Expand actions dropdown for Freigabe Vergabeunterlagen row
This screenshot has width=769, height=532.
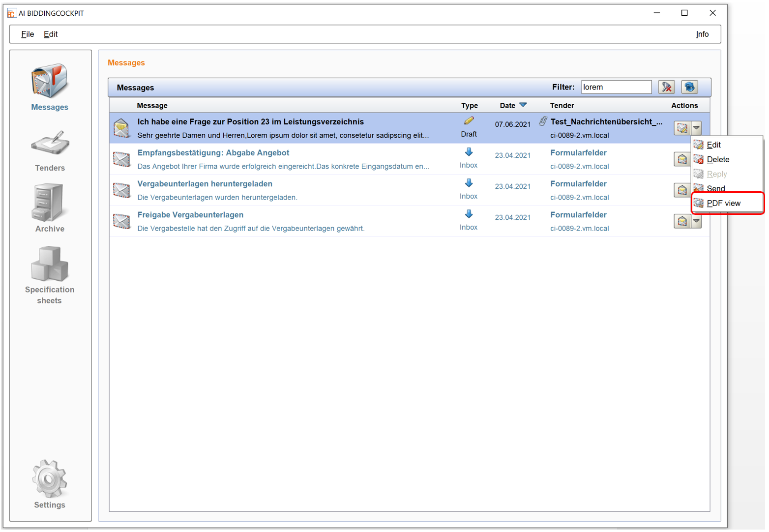[x=697, y=221]
